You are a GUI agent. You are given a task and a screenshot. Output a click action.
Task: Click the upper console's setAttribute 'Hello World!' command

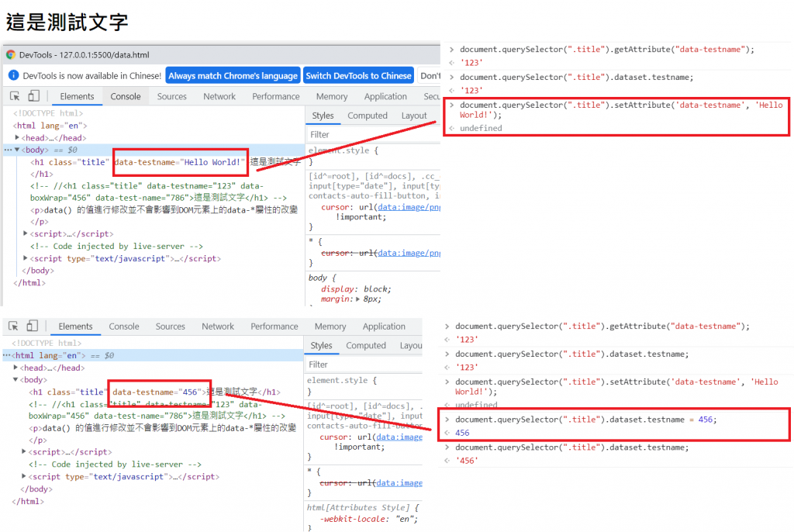pyautogui.click(x=621, y=110)
